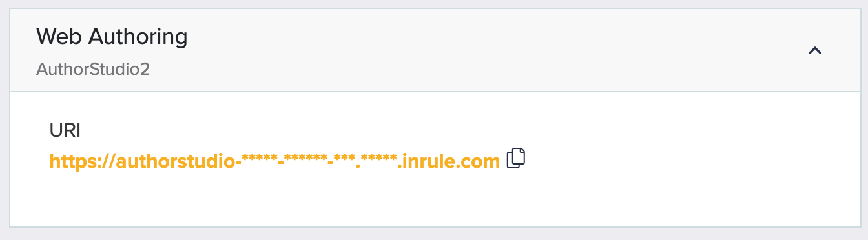
Task: Click empty white area below the URI link
Action: coord(434,200)
